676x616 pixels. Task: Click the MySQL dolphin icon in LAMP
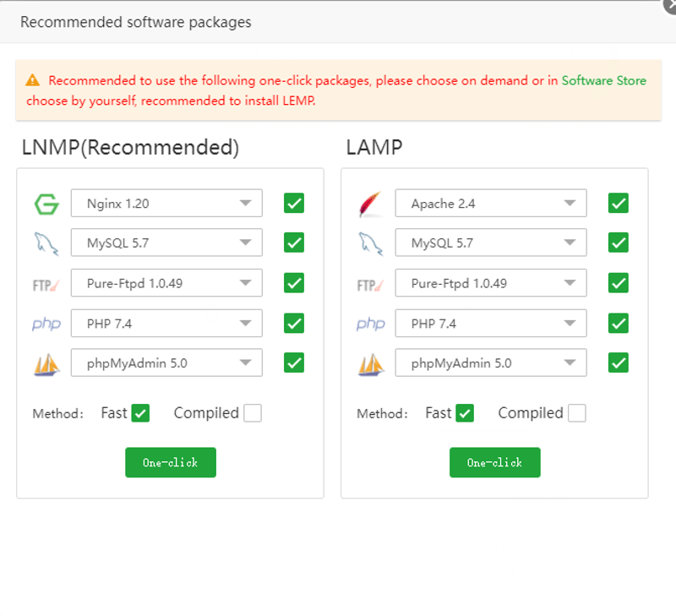pyautogui.click(x=370, y=243)
